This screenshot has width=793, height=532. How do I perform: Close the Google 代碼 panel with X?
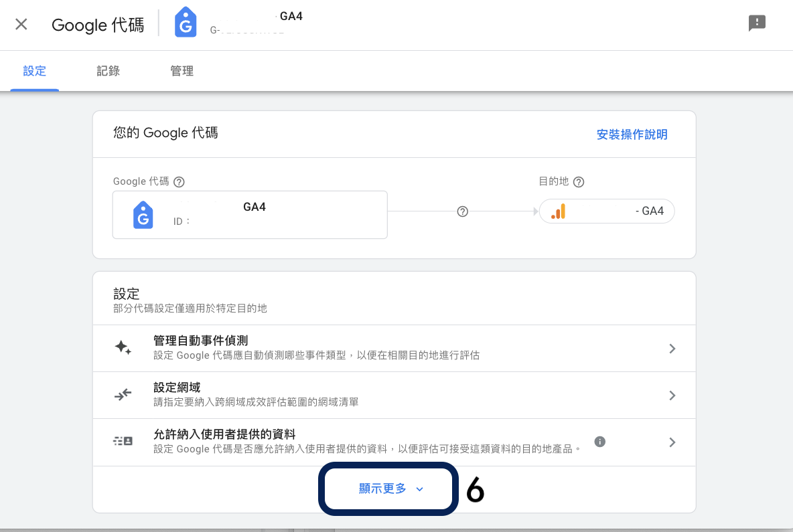[x=21, y=24]
